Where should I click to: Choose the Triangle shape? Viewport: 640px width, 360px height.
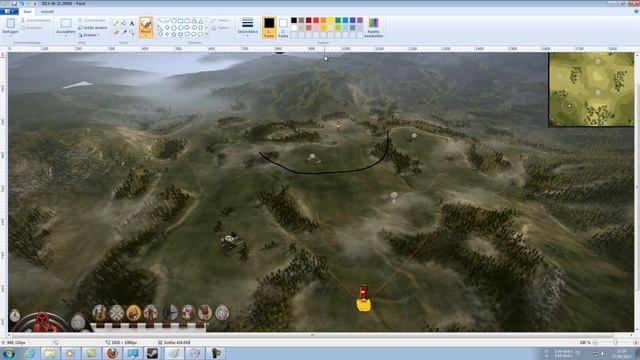click(200, 21)
